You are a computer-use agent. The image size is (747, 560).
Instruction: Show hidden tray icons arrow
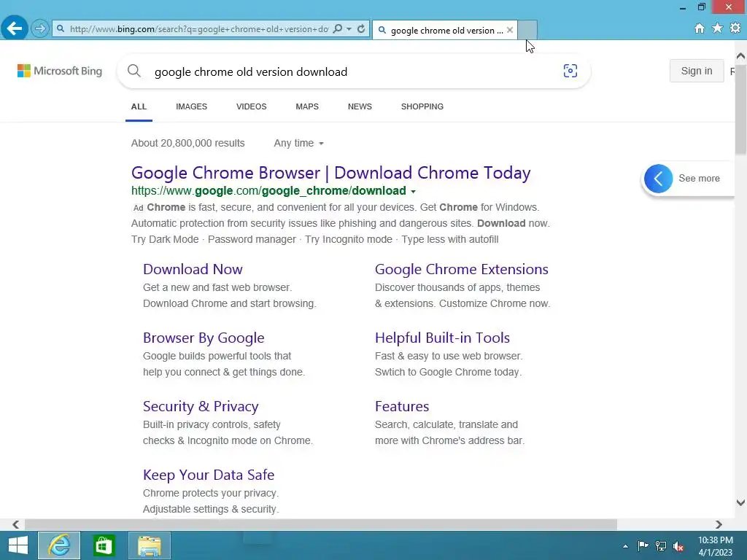pos(625,546)
